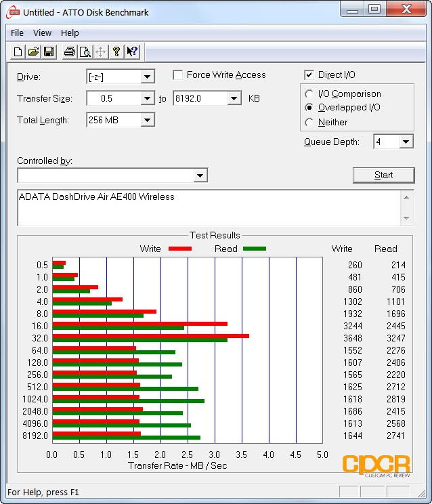Open the minimum Transfer Size 0.5 dropdown
432x504 pixels.
pyautogui.click(x=147, y=98)
